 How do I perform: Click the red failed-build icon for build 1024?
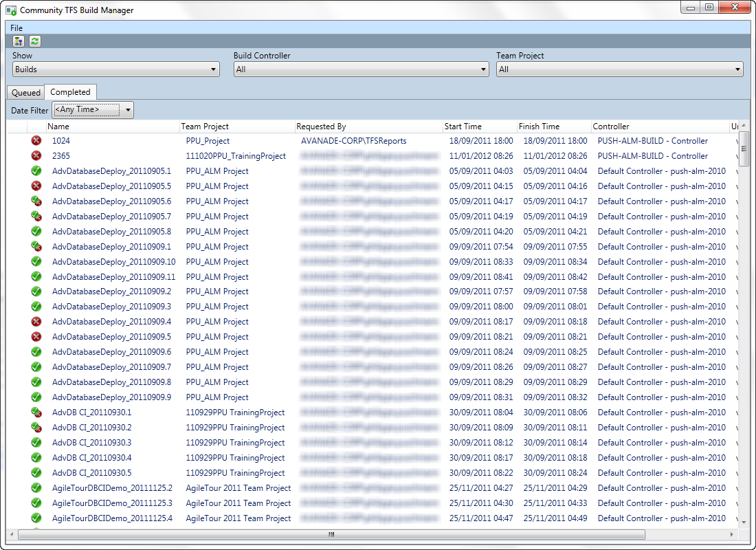coord(36,141)
